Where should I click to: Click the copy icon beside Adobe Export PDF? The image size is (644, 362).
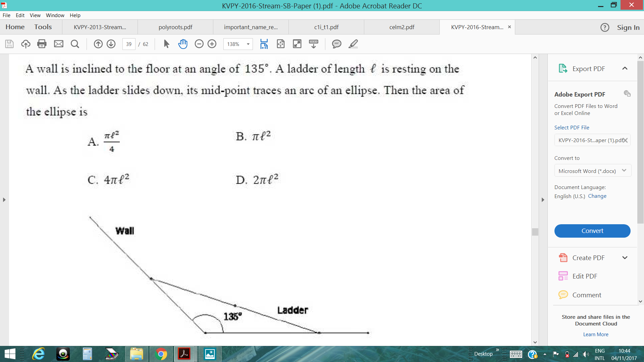point(627,94)
